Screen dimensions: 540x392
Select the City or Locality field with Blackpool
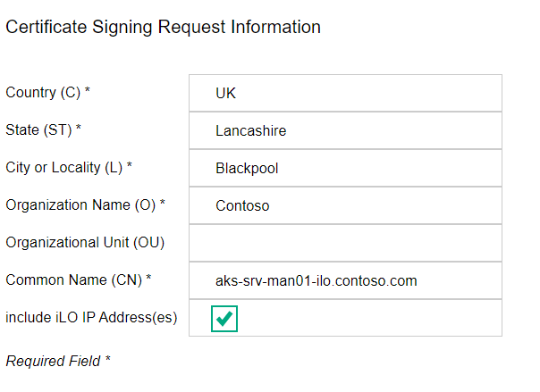pyautogui.click(x=345, y=168)
